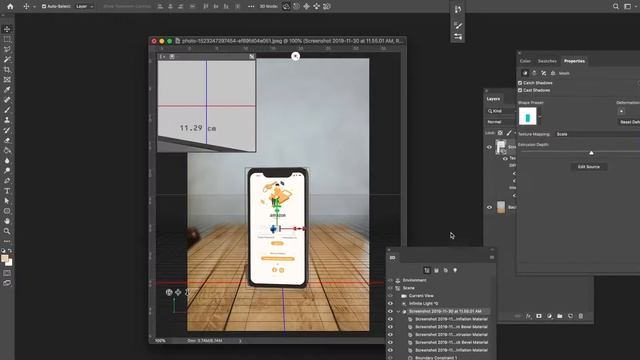Viewport: 640px width, 360px height.
Task: Select the Dodge tool
Action: point(7,171)
